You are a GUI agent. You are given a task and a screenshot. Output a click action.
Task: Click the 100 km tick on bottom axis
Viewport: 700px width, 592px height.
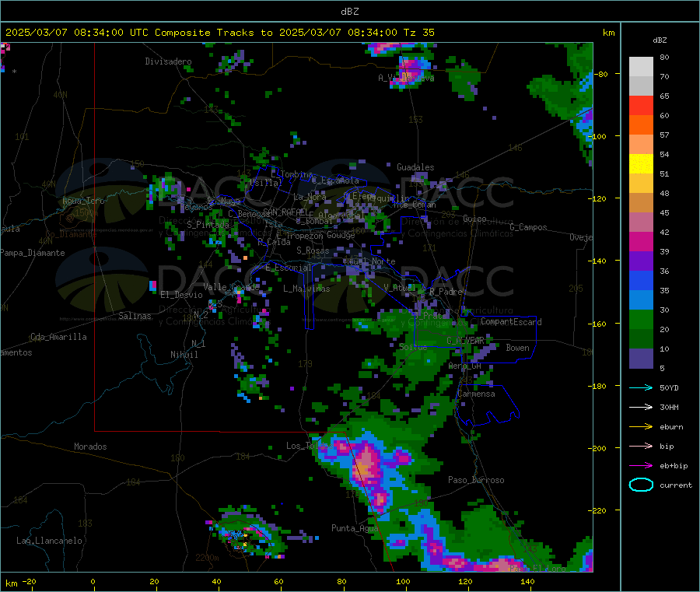click(x=403, y=581)
